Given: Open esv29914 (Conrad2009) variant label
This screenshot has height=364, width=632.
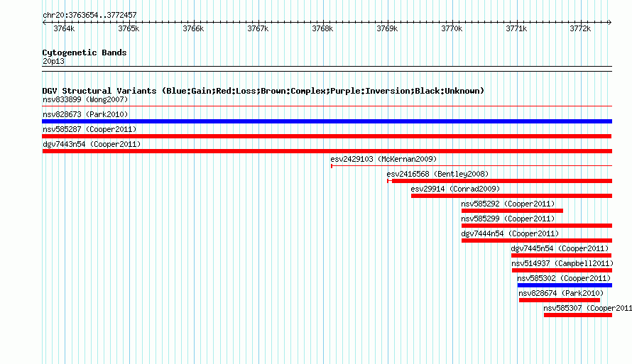Looking at the screenshot, I should click(455, 189).
